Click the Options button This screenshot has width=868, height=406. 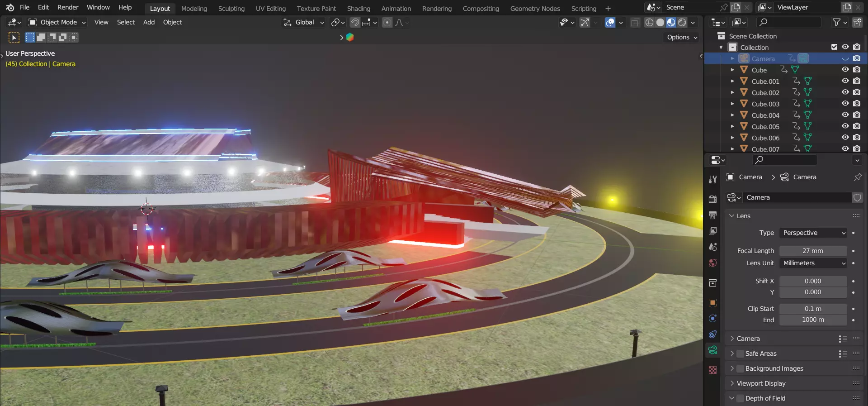click(682, 37)
